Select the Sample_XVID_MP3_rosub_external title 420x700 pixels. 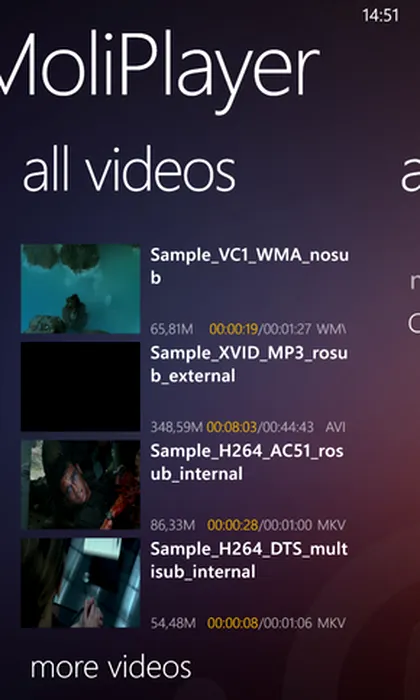249,364
